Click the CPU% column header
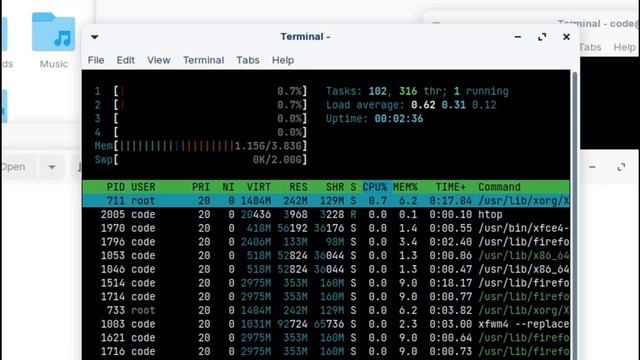 pos(374,187)
